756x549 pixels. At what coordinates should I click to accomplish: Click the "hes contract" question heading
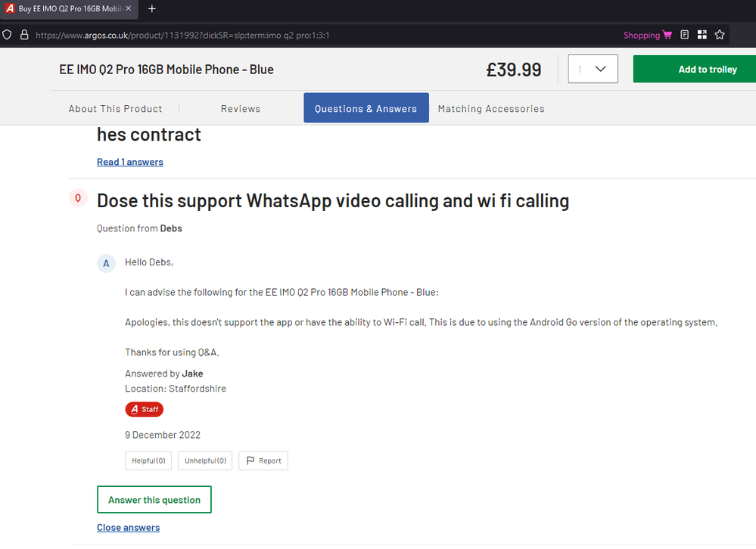[149, 135]
